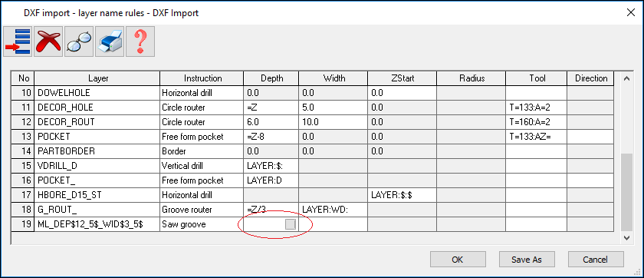Select the G_ROUT_ layer cell
Screen dimensions: 644x278
(97, 210)
